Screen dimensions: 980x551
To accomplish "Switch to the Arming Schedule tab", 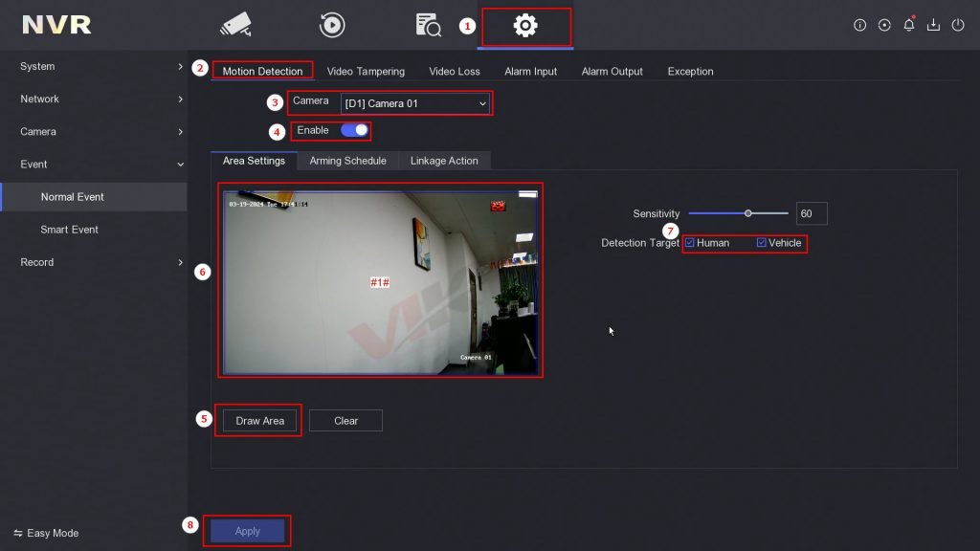I will (346, 161).
